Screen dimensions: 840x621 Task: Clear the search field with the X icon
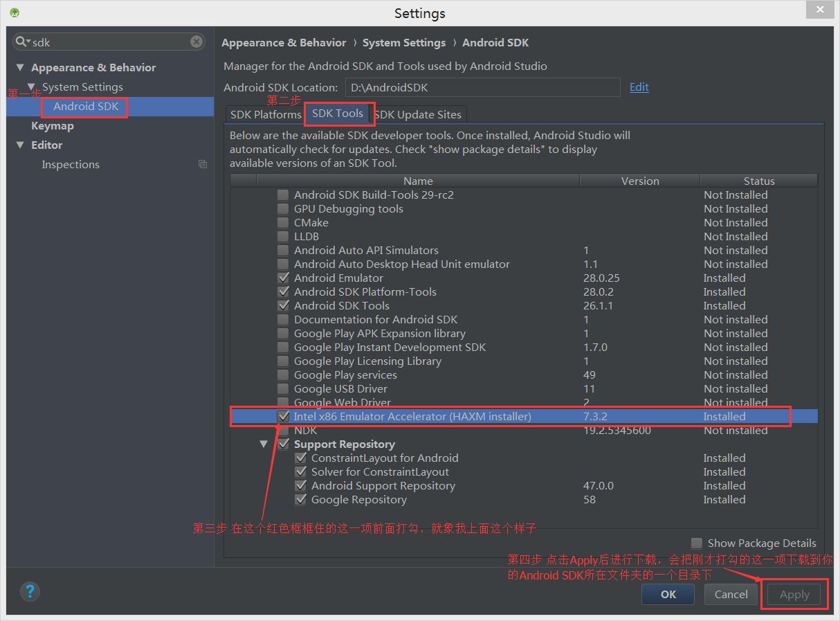[197, 42]
